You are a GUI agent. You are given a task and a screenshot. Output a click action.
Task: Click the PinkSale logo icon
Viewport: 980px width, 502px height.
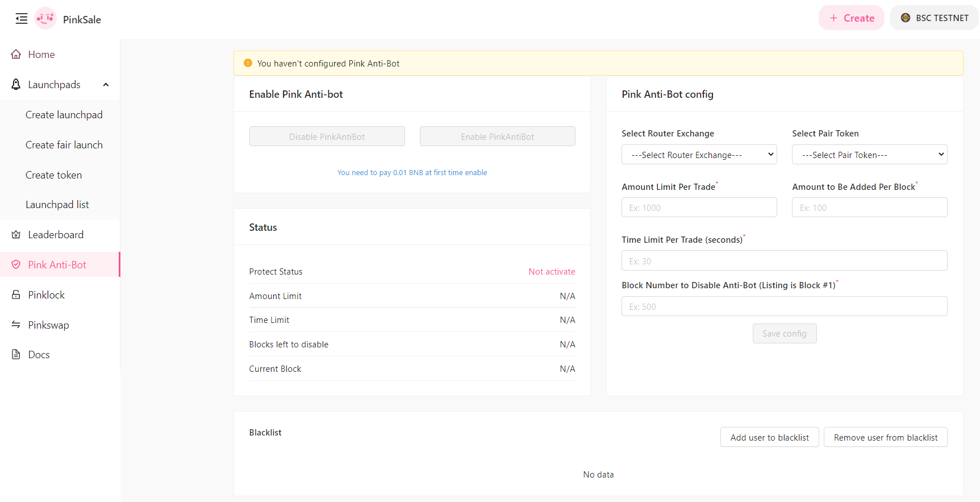[x=45, y=18]
